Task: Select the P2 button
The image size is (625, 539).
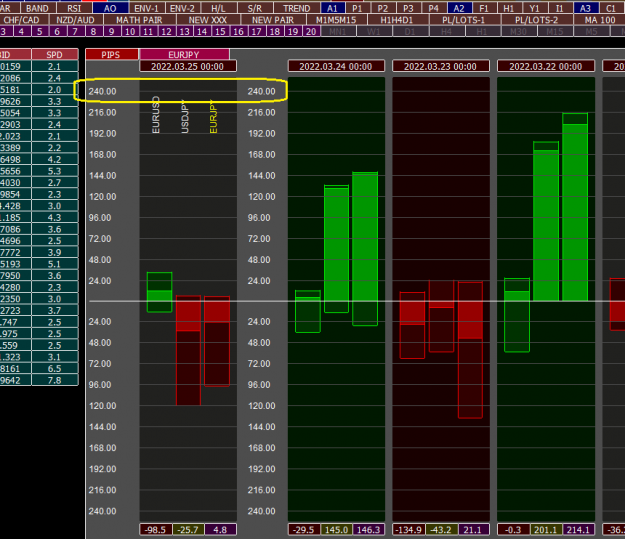Action: click(383, 8)
